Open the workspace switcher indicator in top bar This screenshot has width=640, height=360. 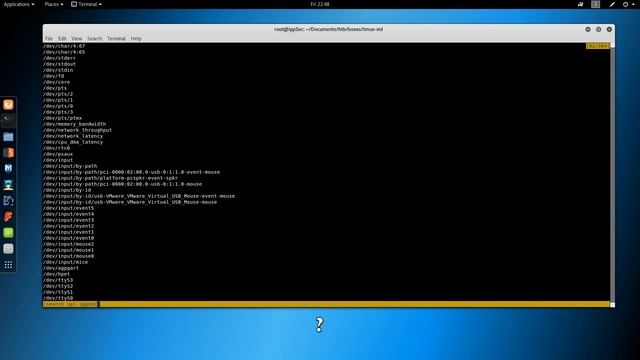click(x=596, y=4)
